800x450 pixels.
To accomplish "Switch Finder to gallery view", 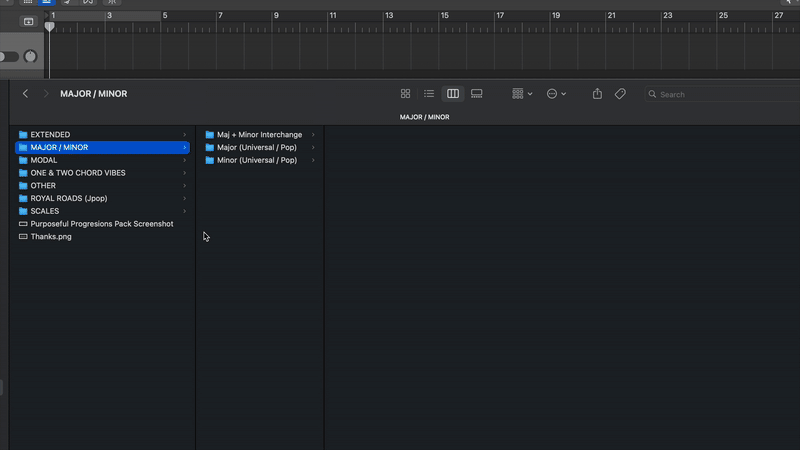I will click(477, 94).
